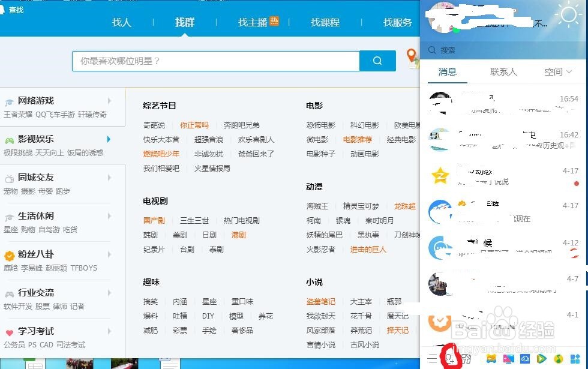Click the 影视娱乐 gamepad icon

pyautogui.click(x=10, y=140)
